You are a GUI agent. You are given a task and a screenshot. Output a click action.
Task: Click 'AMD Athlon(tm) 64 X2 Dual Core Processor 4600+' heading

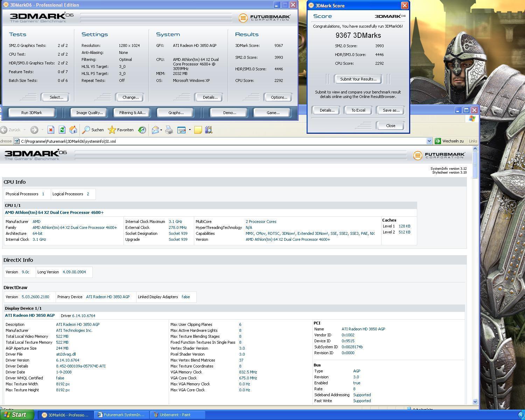click(54, 212)
